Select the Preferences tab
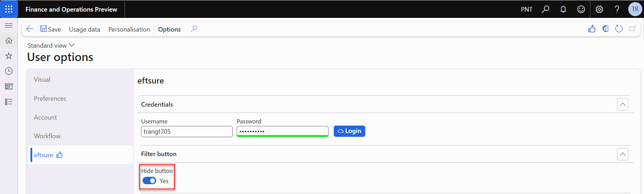This screenshot has height=194, width=644. tap(50, 99)
